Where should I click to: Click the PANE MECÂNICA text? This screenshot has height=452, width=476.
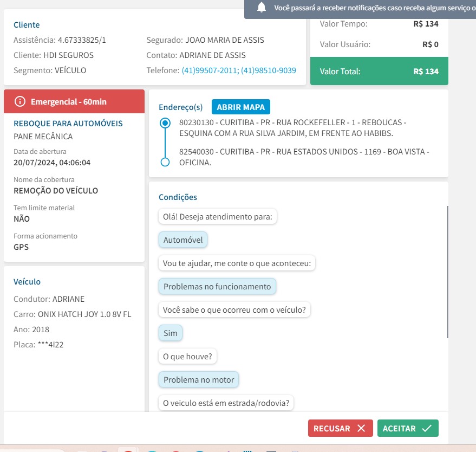coord(43,137)
